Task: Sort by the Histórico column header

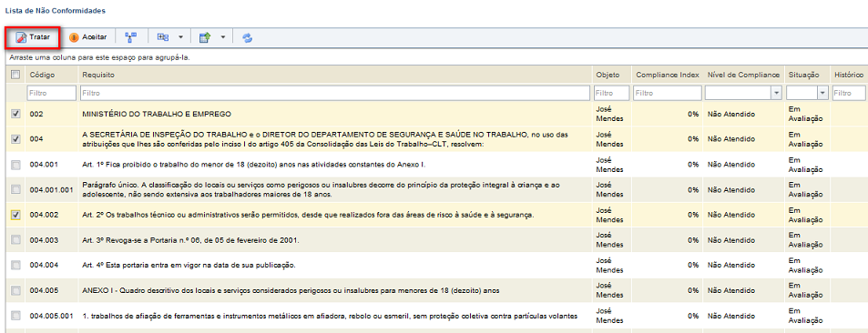Action: [x=849, y=75]
